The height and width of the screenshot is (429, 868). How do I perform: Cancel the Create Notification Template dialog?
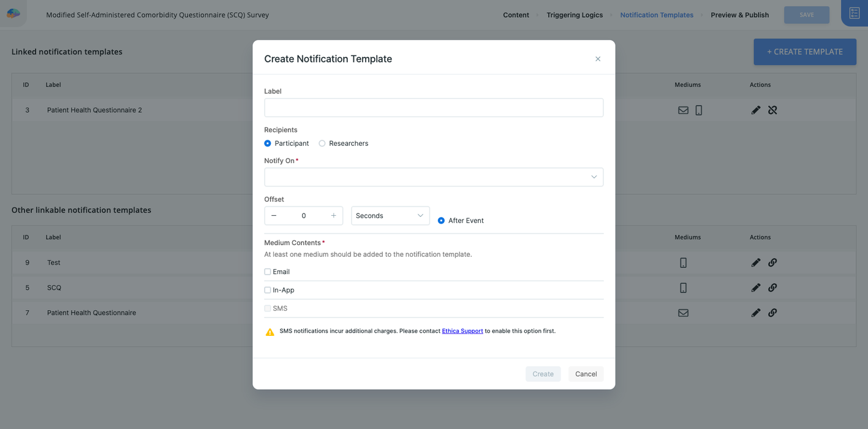(585, 373)
